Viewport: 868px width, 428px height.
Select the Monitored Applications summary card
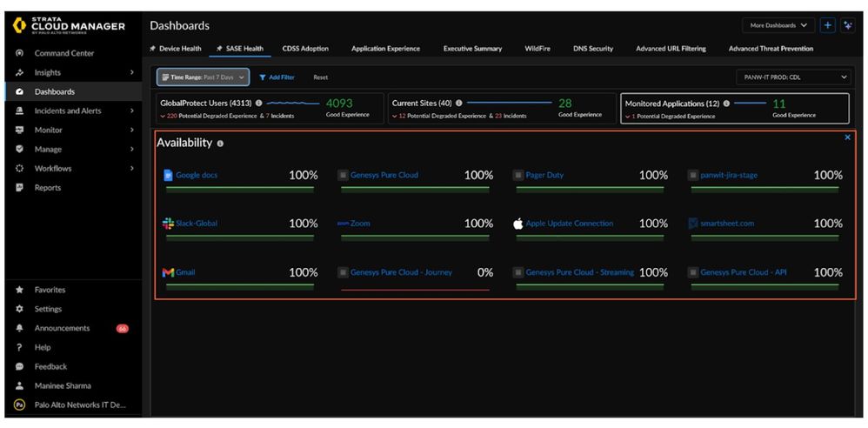point(735,109)
